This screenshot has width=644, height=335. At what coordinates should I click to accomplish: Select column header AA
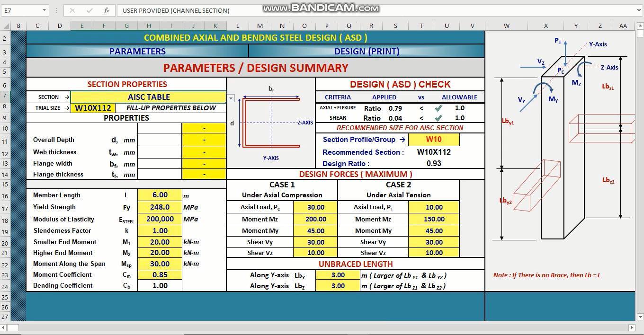(623, 26)
